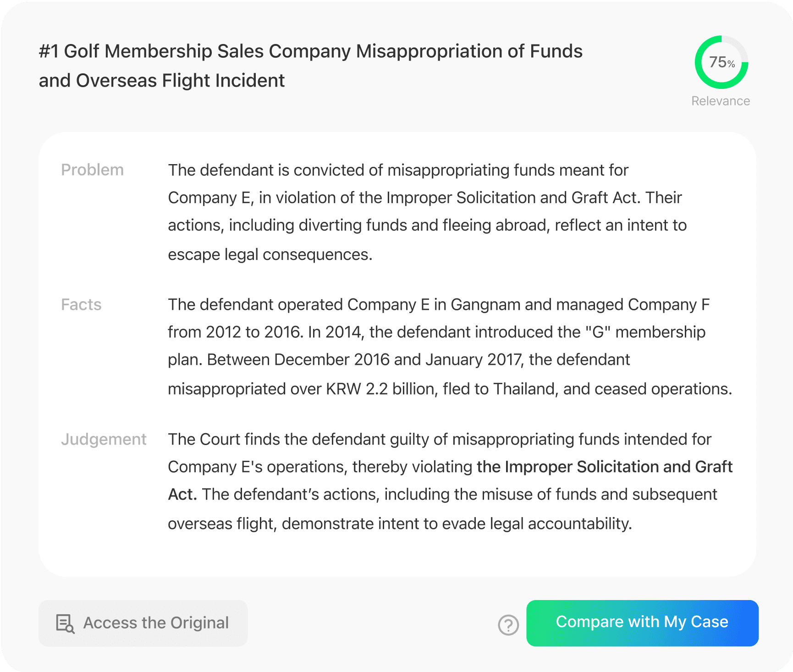This screenshot has height=672, width=793.
Task: Click the Facts paragraph mentioning Gangnam
Action: pos(450,347)
